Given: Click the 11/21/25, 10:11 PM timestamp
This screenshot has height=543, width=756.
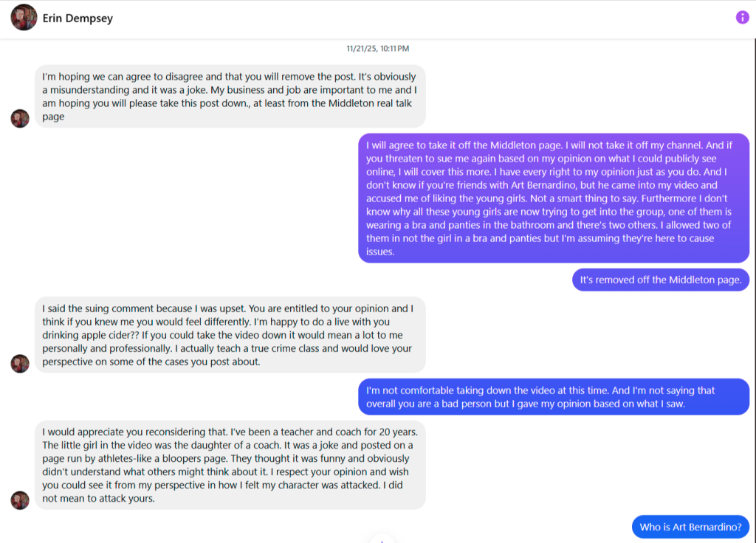Looking at the screenshot, I should 378,48.
